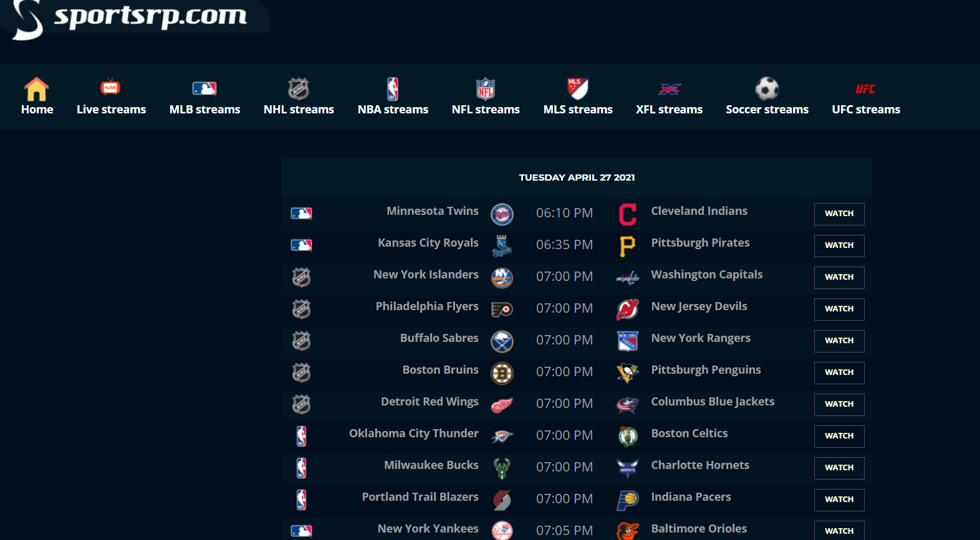980x540 pixels.
Task: Click the Pittsburgh Penguins logo
Action: click(628, 373)
